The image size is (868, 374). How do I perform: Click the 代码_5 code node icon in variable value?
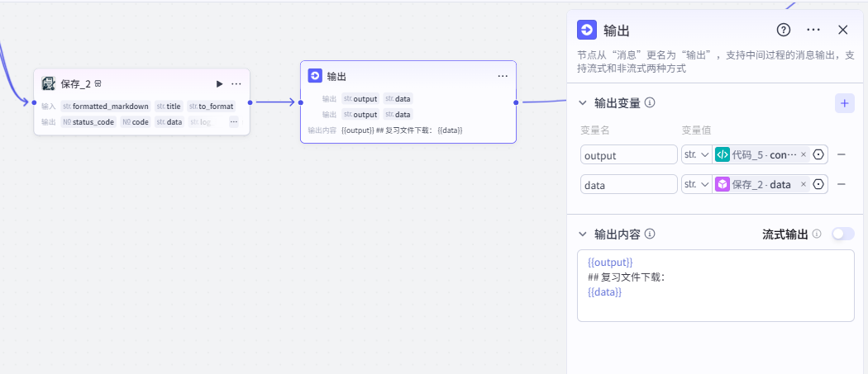[x=723, y=155]
